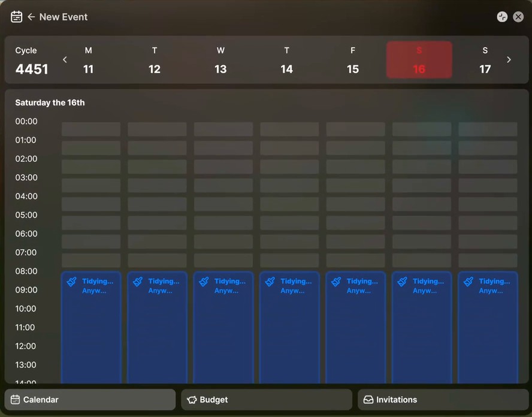Go back using the left arrow icon
The height and width of the screenshot is (417, 532).
pyautogui.click(x=31, y=17)
